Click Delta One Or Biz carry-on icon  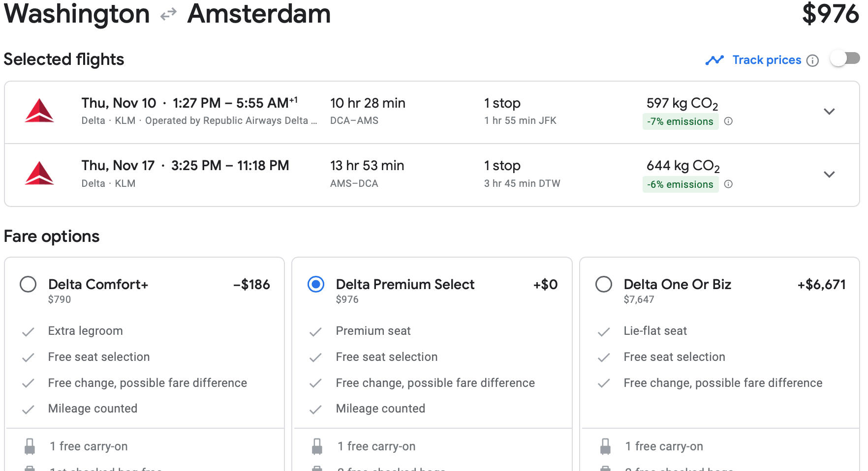pos(605,446)
